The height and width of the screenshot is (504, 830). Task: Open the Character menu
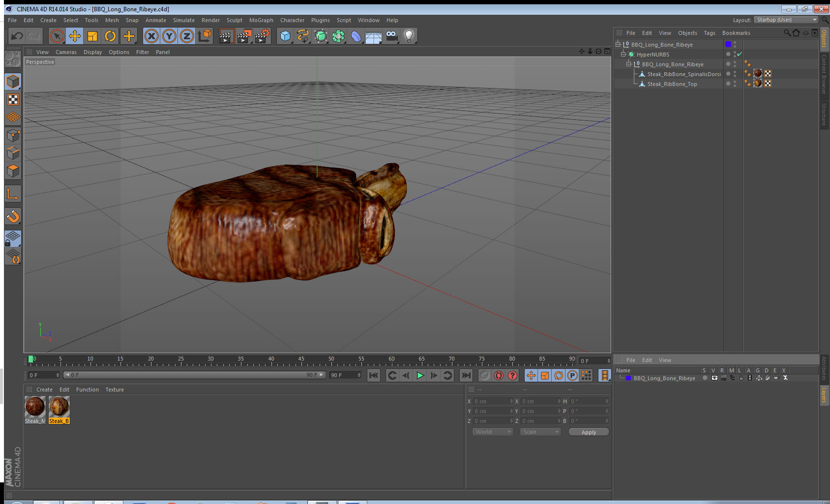(x=292, y=20)
